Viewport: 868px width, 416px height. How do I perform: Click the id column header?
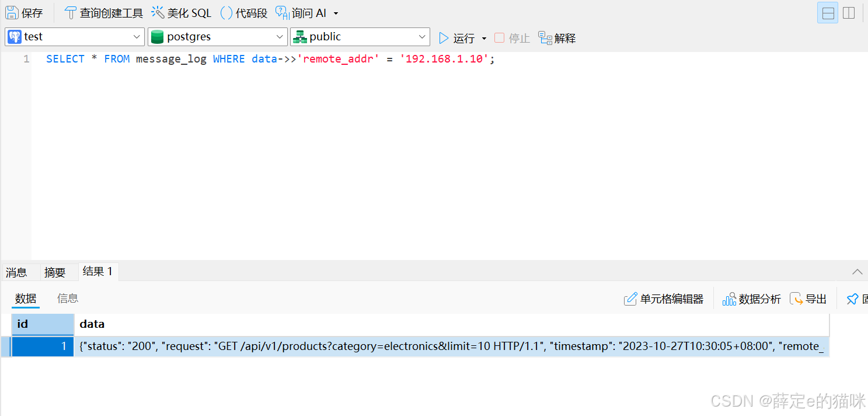43,324
